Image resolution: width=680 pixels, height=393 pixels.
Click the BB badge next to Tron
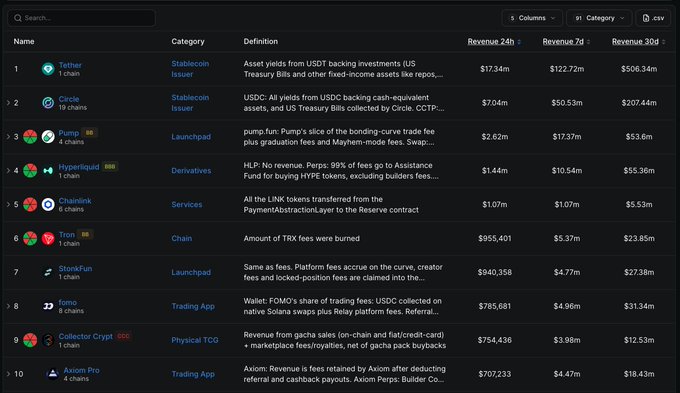pyautogui.click(x=85, y=234)
